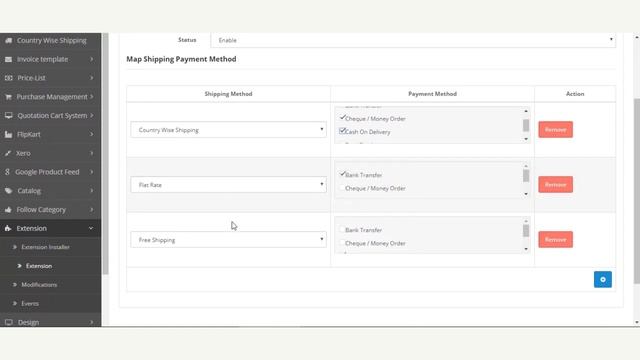640x360 pixels.
Task: Expand the Catalog submenu chevron
Action: click(91, 191)
